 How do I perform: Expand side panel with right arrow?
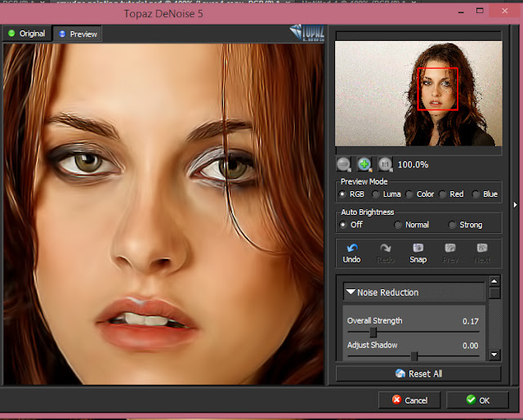(x=515, y=204)
